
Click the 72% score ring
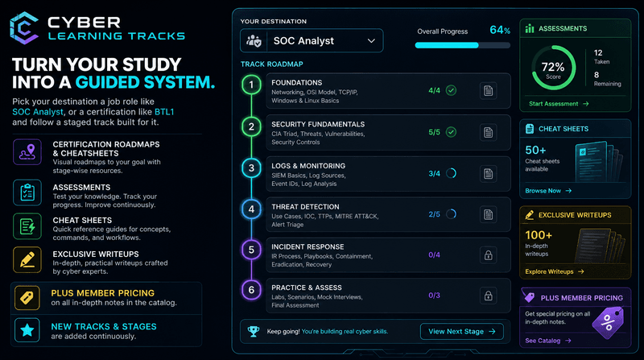[553, 68]
